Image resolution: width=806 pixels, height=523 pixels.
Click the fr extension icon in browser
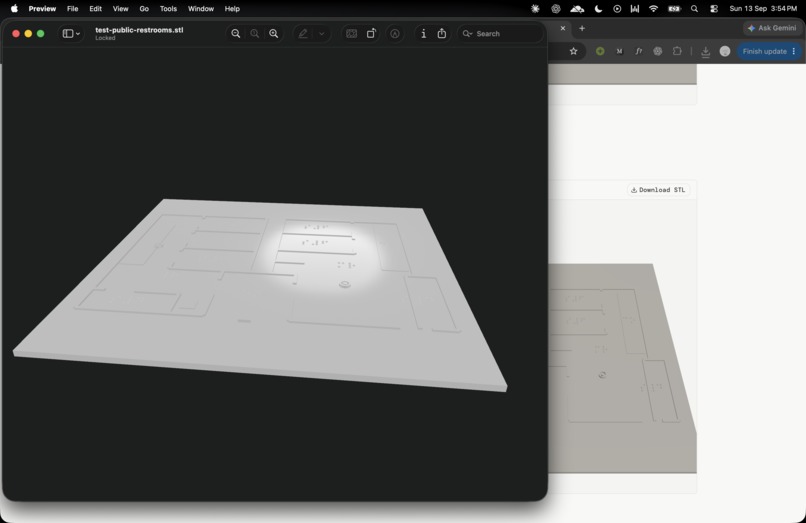(x=638, y=51)
